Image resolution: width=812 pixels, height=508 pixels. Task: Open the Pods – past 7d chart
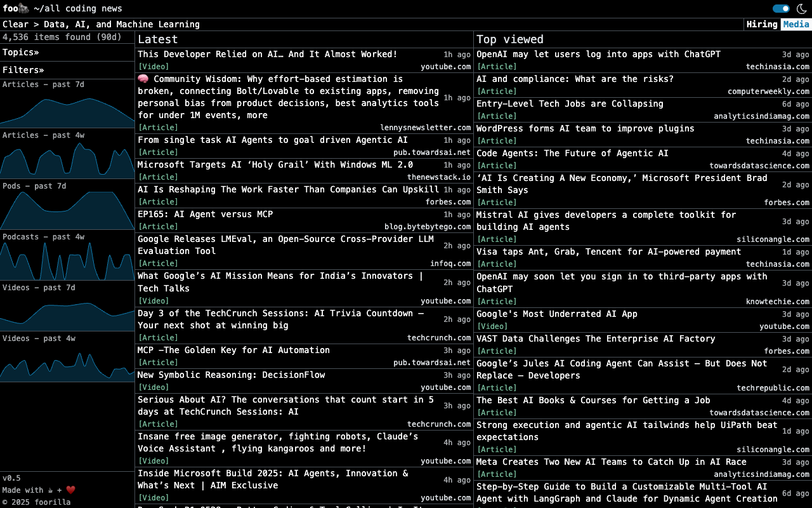click(x=67, y=206)
